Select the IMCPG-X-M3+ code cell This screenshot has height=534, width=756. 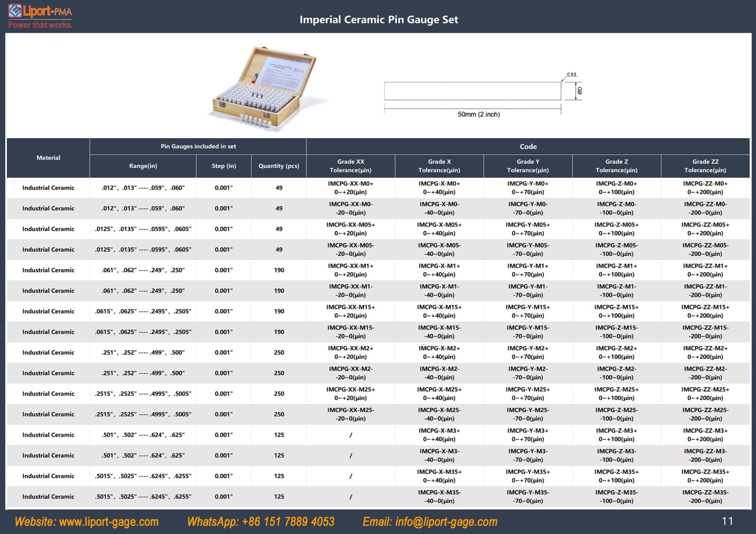(x=439, y=435)
